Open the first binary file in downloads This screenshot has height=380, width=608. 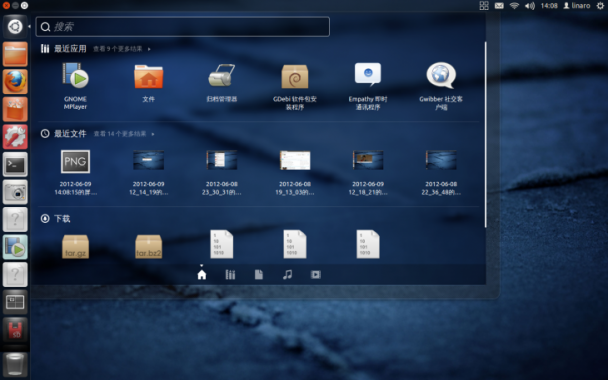pos(221,244)
